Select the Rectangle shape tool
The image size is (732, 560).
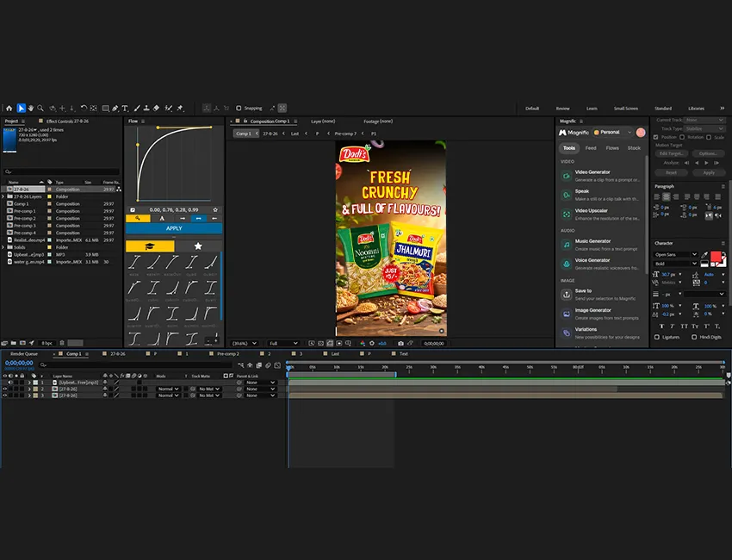point(106,109)
